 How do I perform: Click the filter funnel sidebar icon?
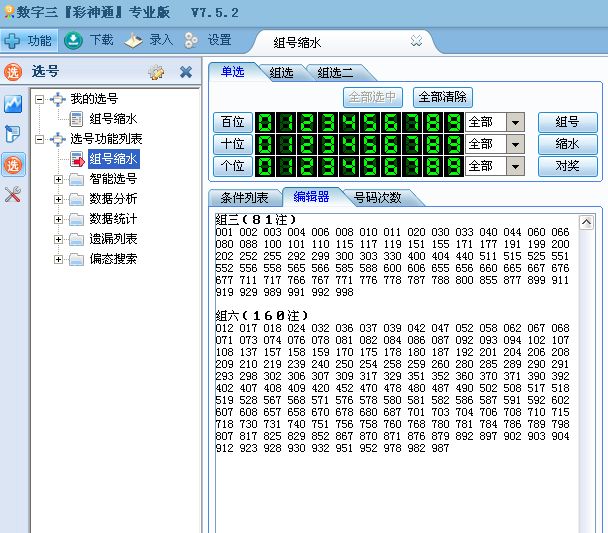point(13,134)
